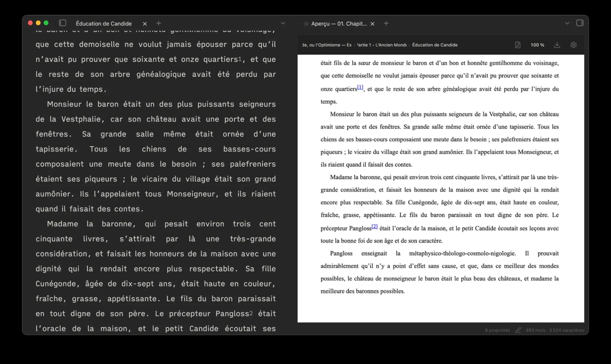Screen dimensions: 611x364
Task: Follow footnote link [2] after Pangloss
Action: 374,226
